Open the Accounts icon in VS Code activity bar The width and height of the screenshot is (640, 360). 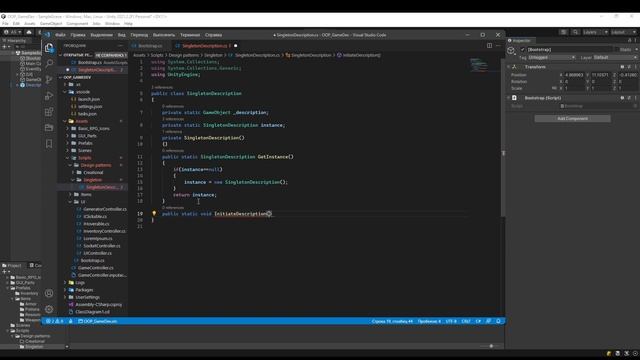(49, 293)
